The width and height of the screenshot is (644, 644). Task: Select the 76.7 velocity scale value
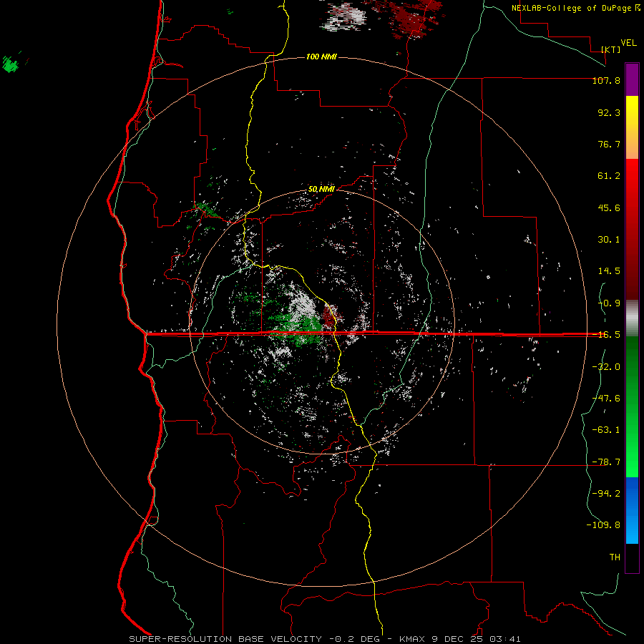point(609,144)
